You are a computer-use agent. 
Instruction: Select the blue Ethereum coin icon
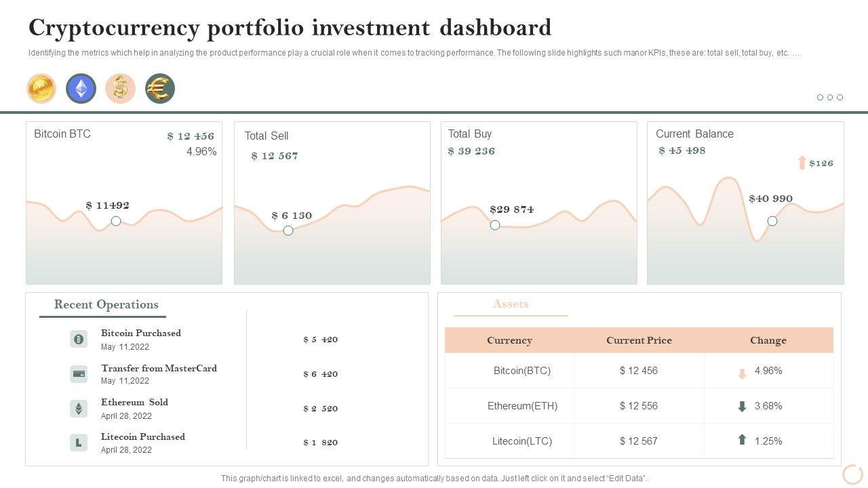pyautogui.click(x=81, y=89)
